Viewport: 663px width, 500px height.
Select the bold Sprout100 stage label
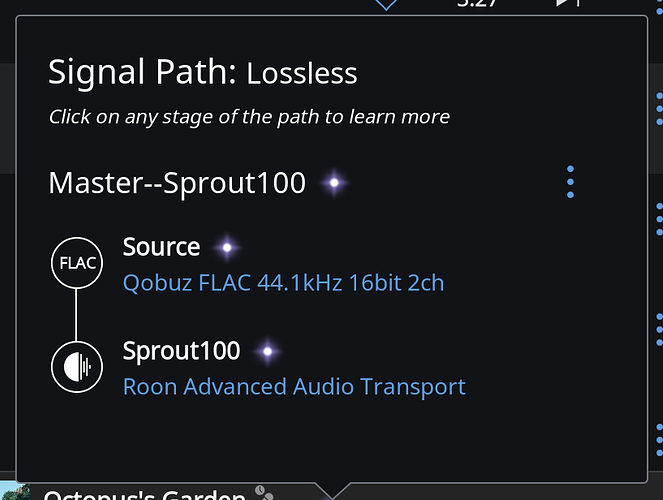(181, 351)
